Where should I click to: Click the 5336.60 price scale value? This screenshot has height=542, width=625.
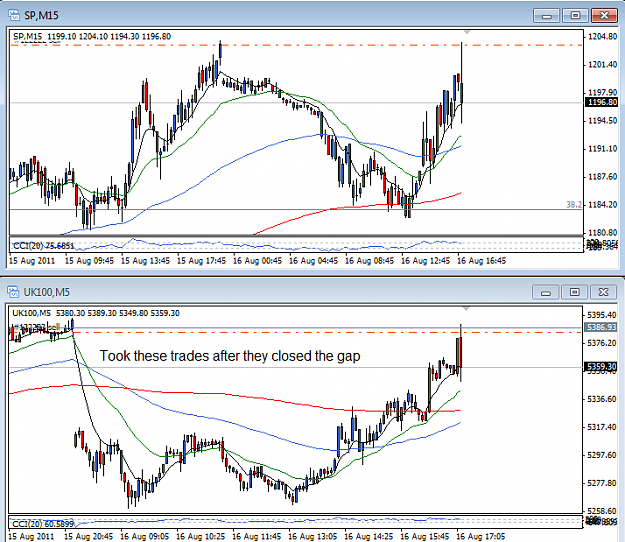click(x=602, y=399)
